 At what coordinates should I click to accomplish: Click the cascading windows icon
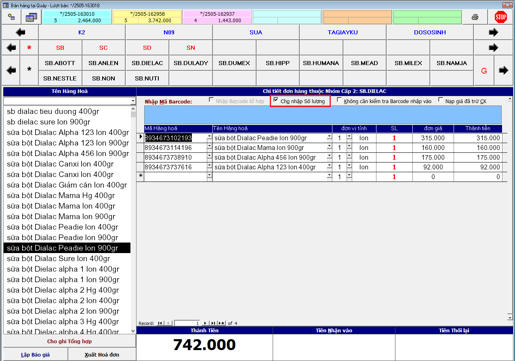tap(31, 17)
